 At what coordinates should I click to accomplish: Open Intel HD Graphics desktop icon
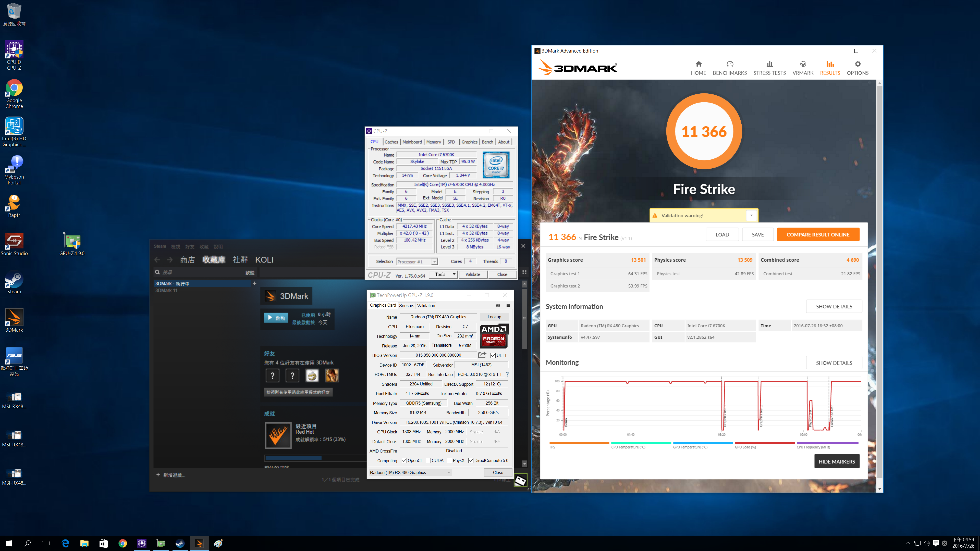pos(14,132)
